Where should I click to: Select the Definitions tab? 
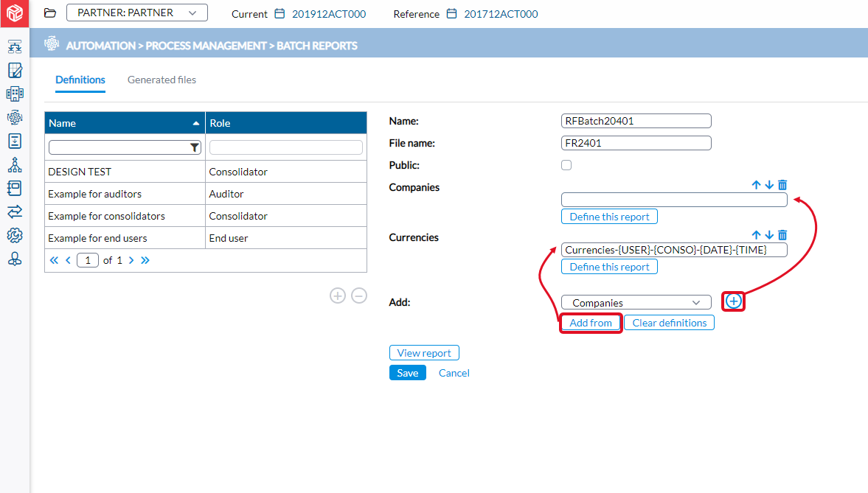click(x=80, y=80)
